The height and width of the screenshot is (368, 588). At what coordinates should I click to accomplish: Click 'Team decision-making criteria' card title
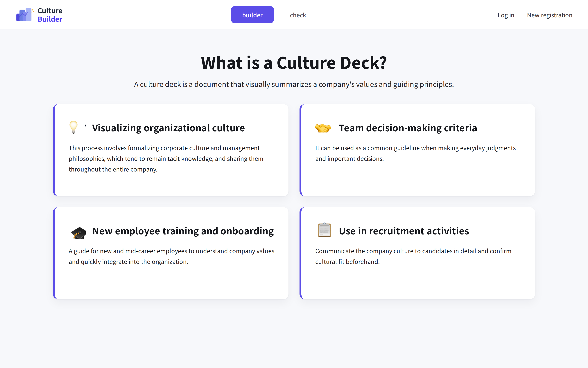tap(408, 128)
